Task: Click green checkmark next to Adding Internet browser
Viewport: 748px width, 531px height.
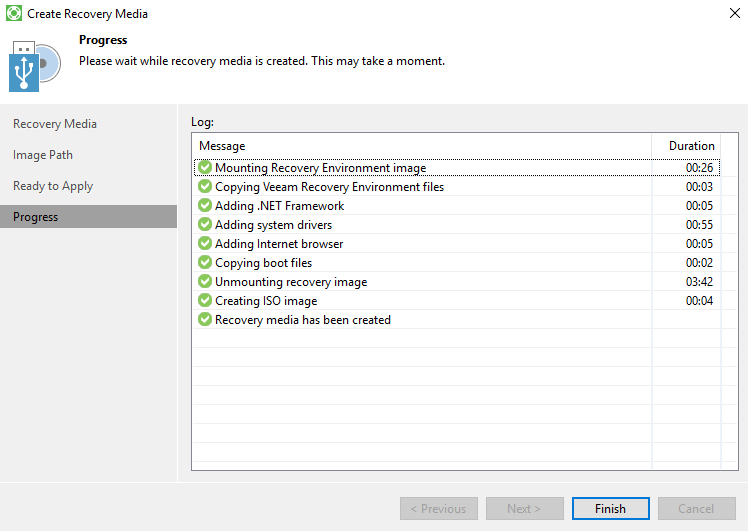Action: click(x=205, y=244)
